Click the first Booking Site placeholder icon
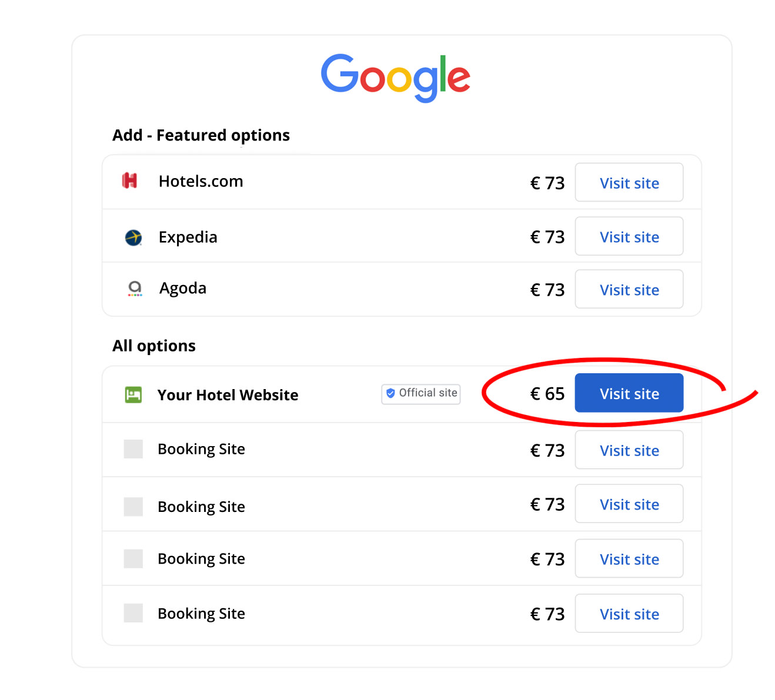775x700 pixels. [133, 449]
